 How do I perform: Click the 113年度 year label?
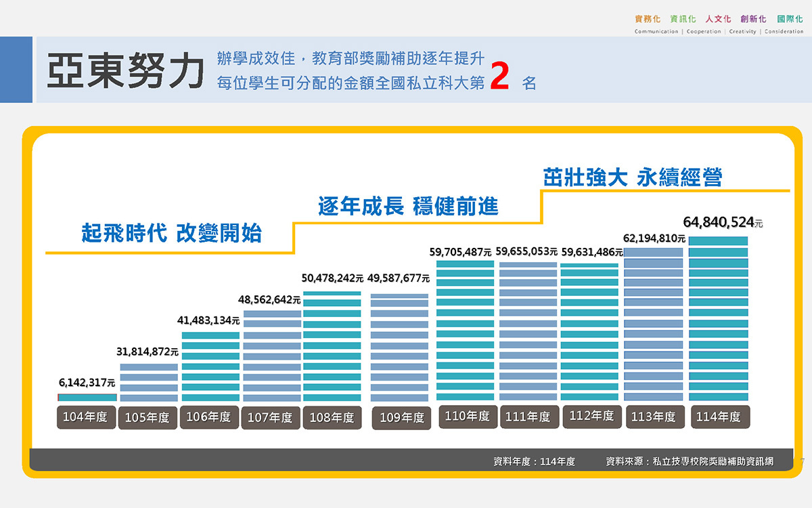(654, 417)
